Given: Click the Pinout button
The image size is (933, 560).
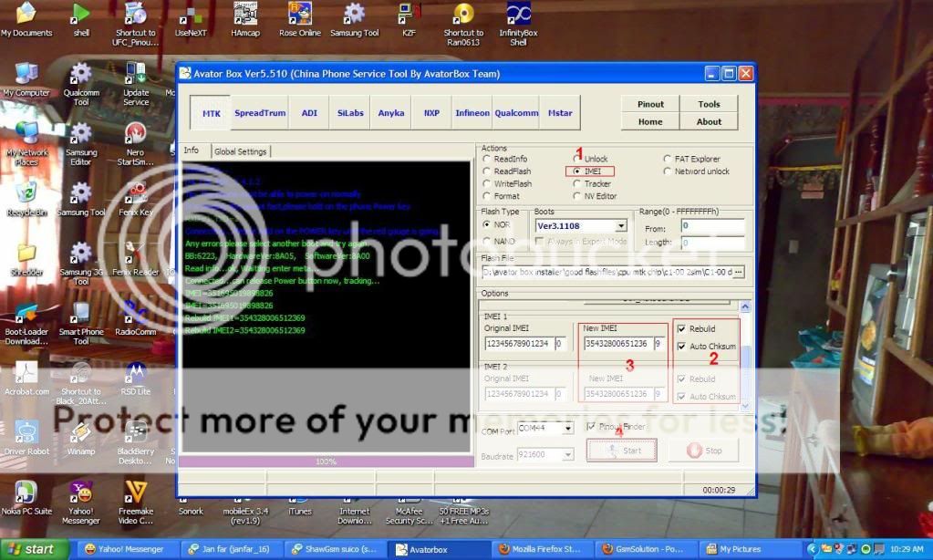Looking at the screenshot, I should pyautogui.click(x=650, y=104).
